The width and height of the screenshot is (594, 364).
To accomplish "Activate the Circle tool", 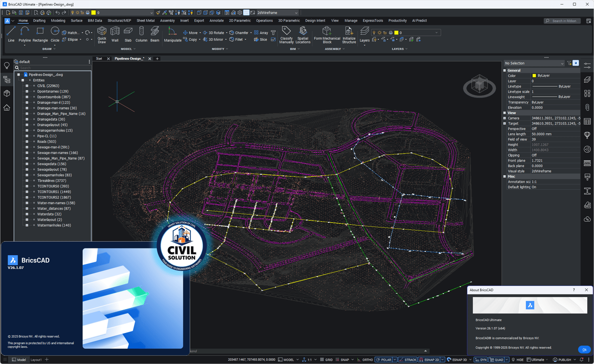I will pyautogui.click(x=55, y=34).
